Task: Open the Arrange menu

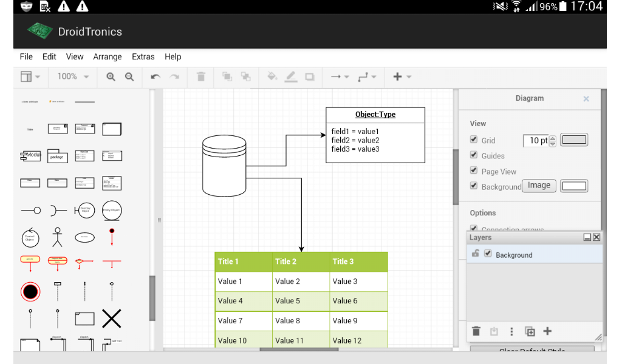Action: [x=108, y=56]
